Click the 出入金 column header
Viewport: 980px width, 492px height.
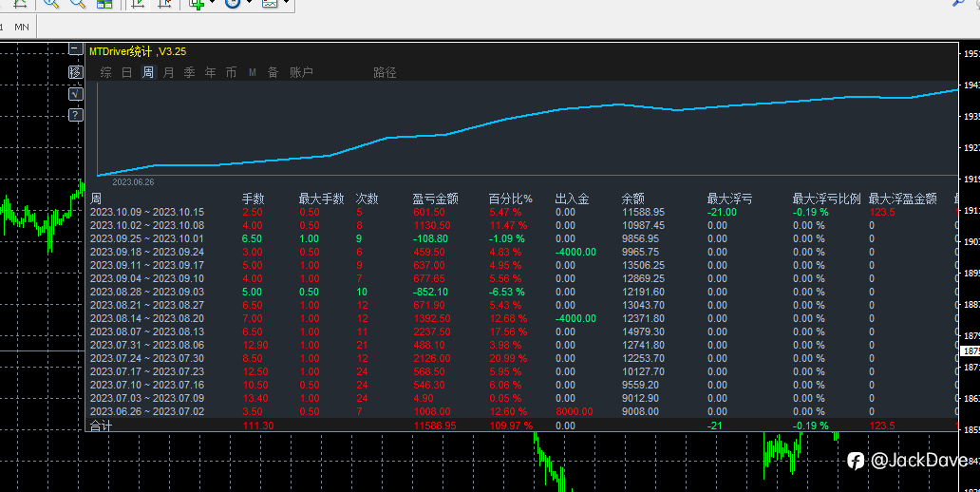coord(572,199)
